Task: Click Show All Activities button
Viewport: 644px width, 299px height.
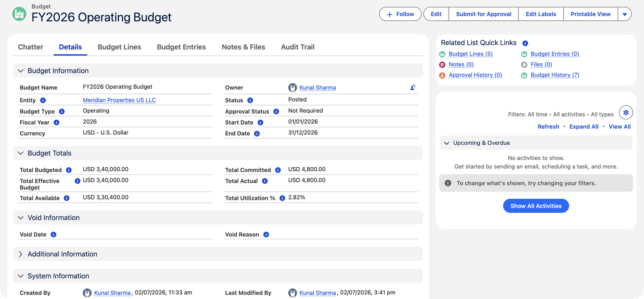Action: tap(536, 206)
